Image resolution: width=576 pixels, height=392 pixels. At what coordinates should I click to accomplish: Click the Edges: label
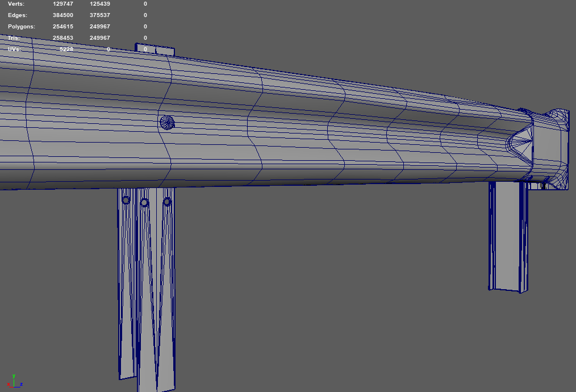(18, 15)
